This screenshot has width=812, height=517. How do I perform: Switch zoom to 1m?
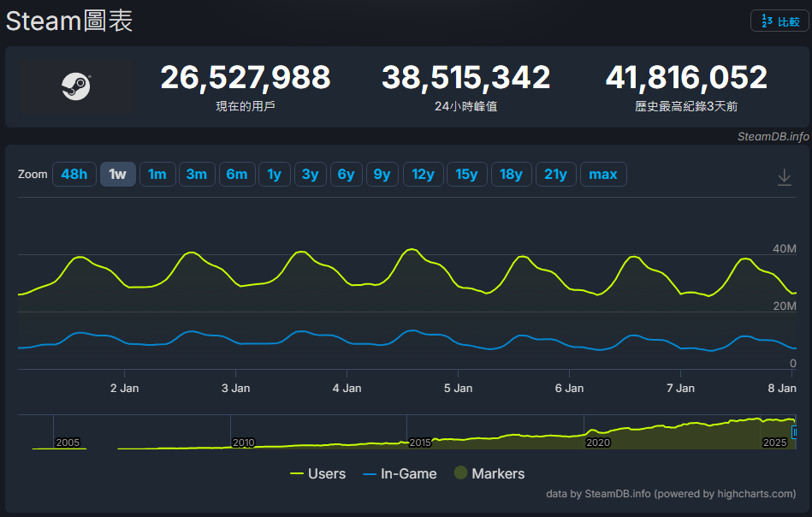click(x=157, y=175)
